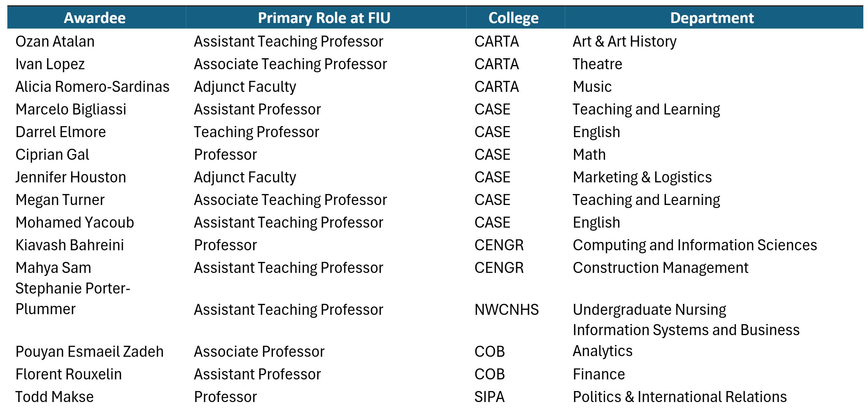Screen dimensions: 868x415
Task: Click the Primary Role at FIU header
Action: click(x=324, y=18)
